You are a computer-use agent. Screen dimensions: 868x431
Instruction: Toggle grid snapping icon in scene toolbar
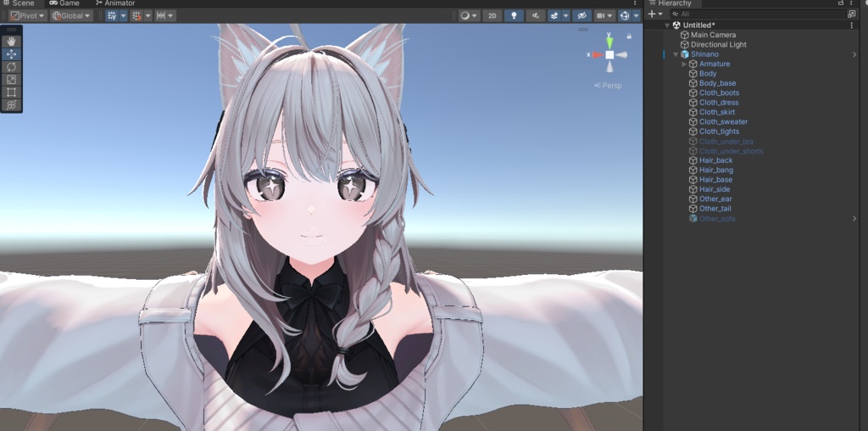click(112, 15)
